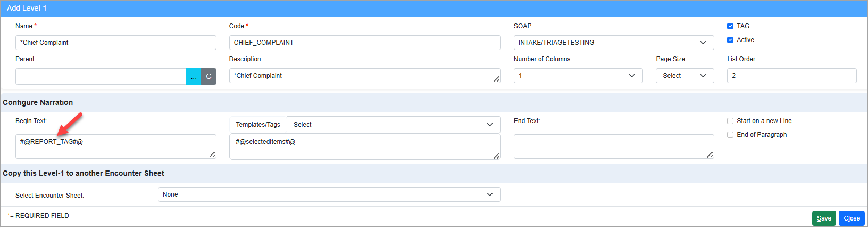Viewport: 868px width, 228px height.
Task: Click the blue Close button
Action: 852,218
